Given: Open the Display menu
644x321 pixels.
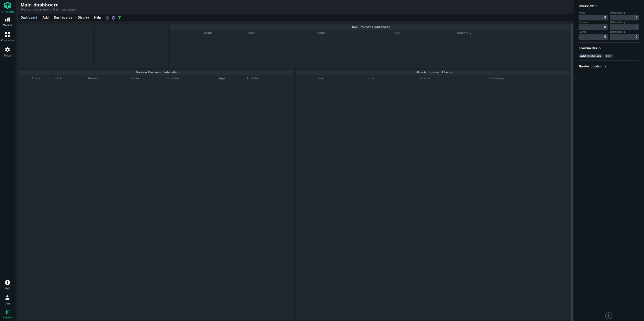Looking at the screenshot, I should pos(83,18).
